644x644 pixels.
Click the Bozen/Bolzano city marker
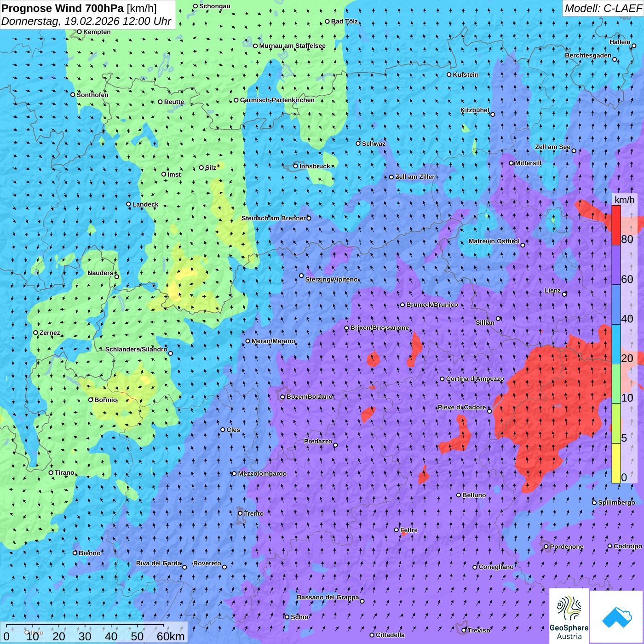(x=283, y=397)
